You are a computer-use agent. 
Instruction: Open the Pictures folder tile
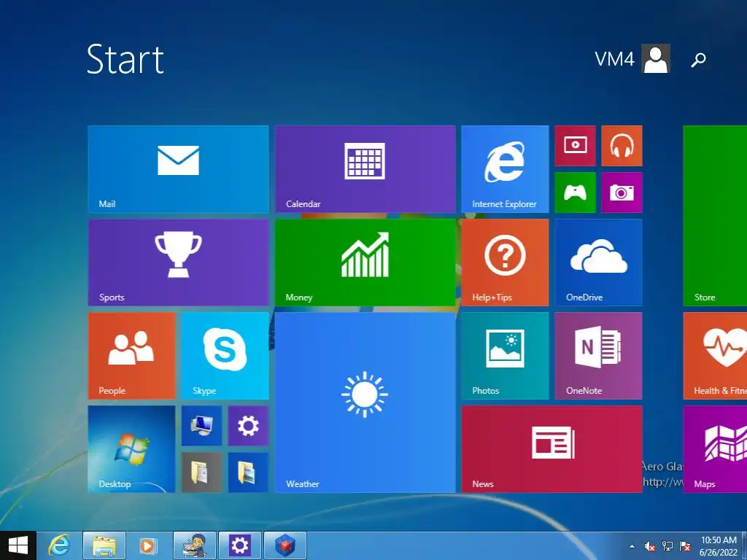coord(248,472)
